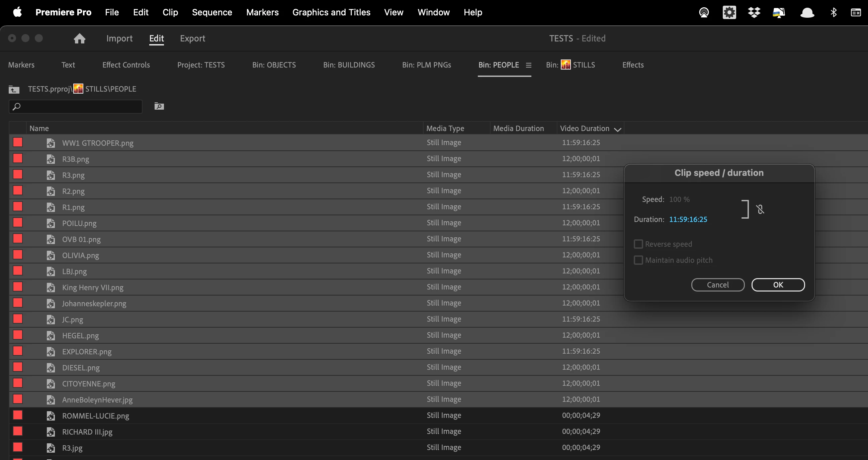The height and width of the screenshot is (460, 868).
Task: Click the find-in-bin folder search icon
Action: point(159,106)
